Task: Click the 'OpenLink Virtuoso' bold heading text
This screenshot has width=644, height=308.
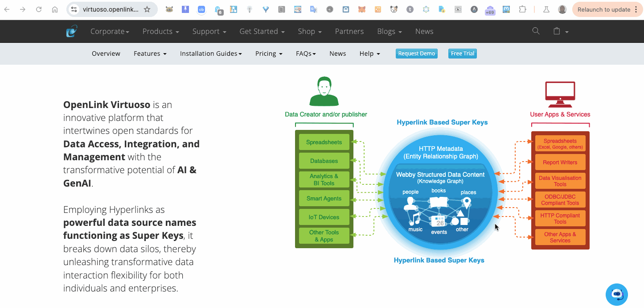Action: click(107, 105)
